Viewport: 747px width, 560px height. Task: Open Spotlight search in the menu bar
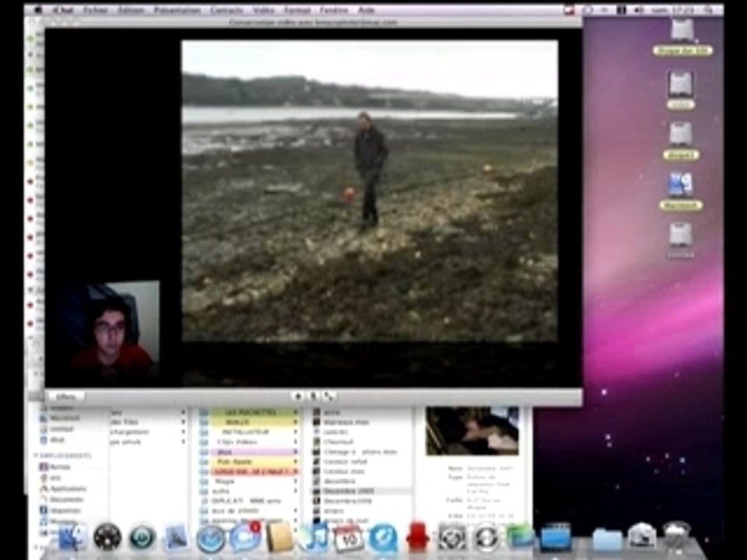708,10
